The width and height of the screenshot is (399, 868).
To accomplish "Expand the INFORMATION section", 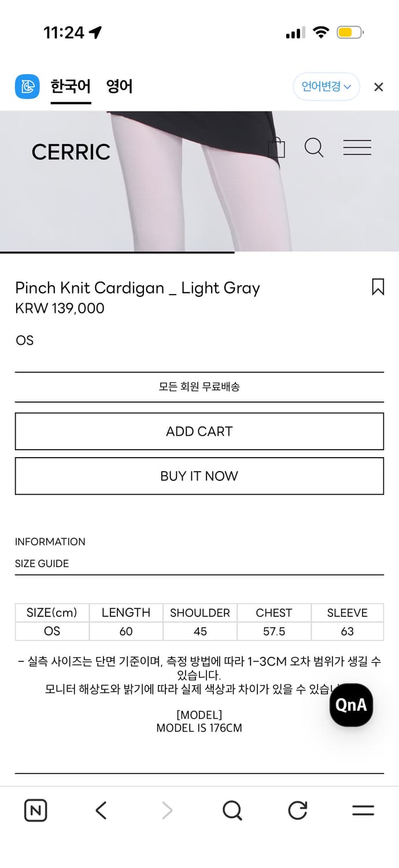I will coord(50,542).
